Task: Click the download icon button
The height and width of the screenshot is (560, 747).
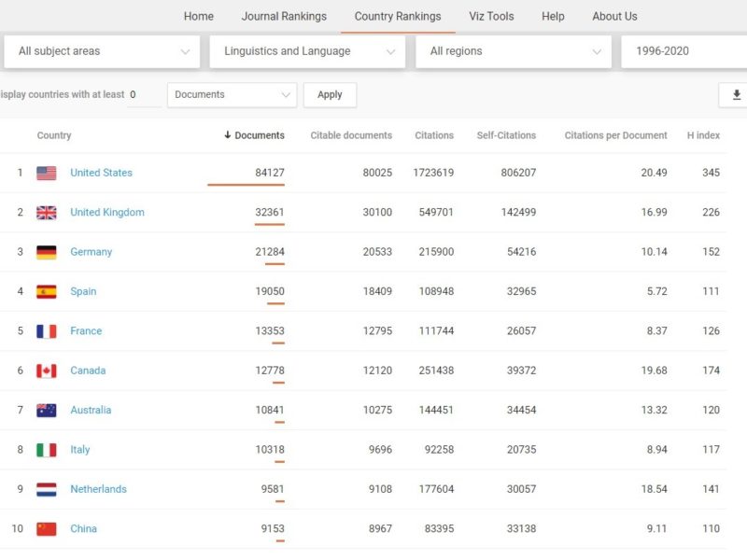Action: [x=736, y=95]
